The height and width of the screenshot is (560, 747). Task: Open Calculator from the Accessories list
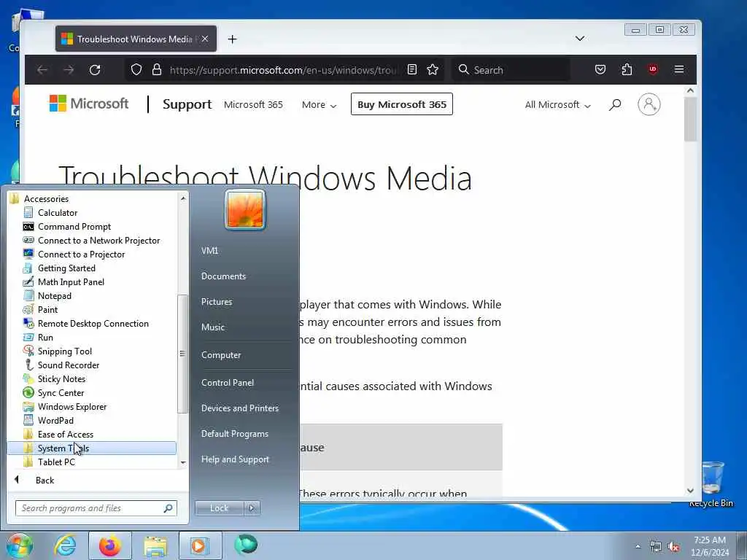pos(57,213)
